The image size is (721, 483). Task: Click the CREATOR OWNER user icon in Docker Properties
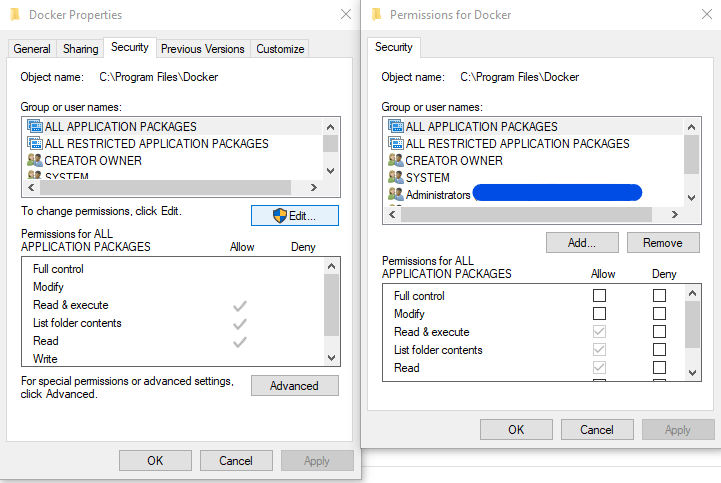point(34,161)
